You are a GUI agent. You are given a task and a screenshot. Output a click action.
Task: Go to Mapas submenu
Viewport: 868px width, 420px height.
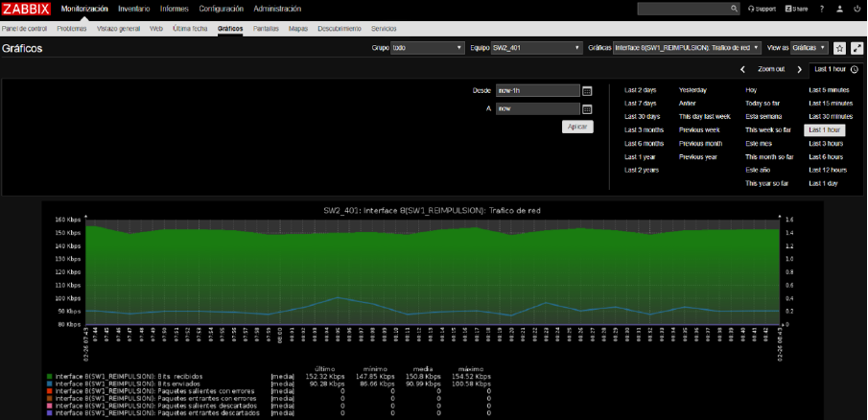point(298,29)
